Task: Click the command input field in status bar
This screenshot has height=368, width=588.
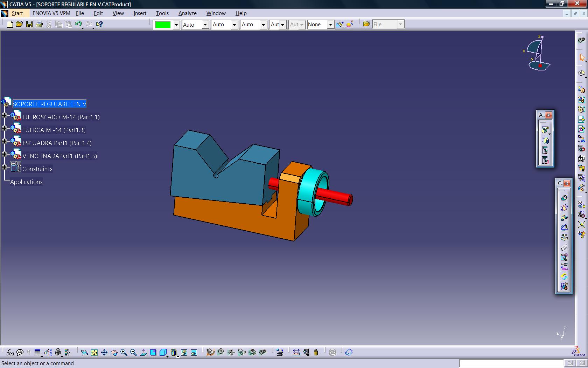Action: [511, 363]
